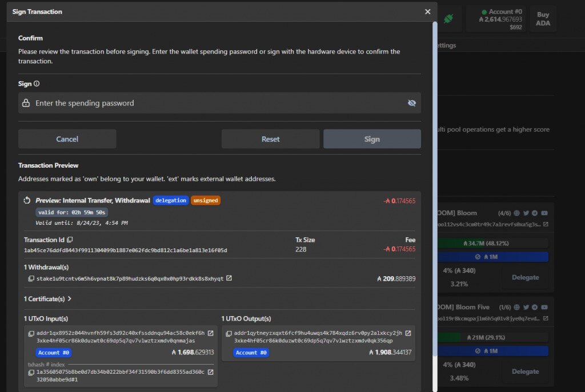The image size is (585, 392).
Task: Click the preview refresh icon
Action: [x=27, y=200]
